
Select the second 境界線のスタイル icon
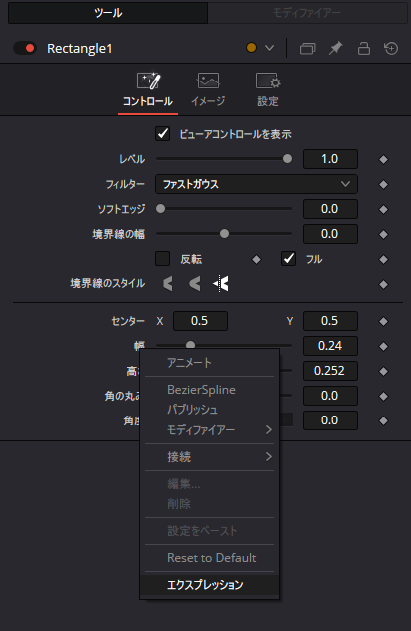[x=195, y=284]
